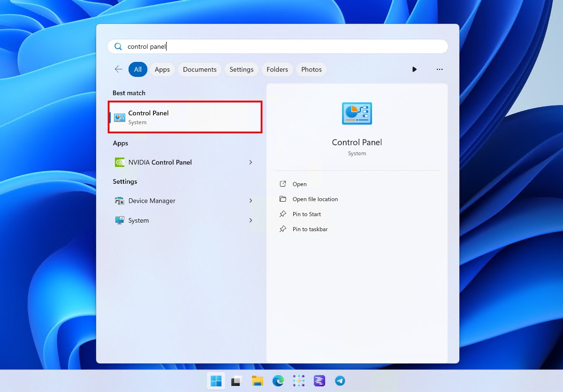Click the folder icon beside Open file location
Viewport: 563px width, 392px height.
click(x=283, y=199)
